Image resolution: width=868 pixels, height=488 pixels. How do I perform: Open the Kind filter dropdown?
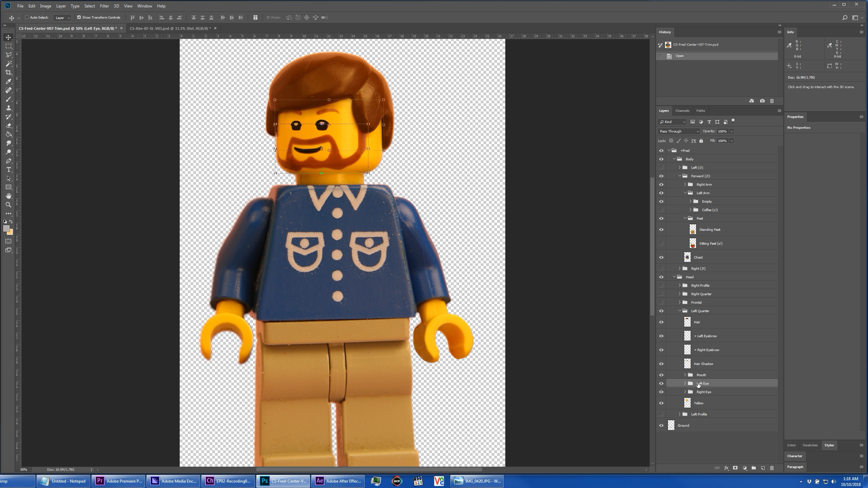pos(672,122)
